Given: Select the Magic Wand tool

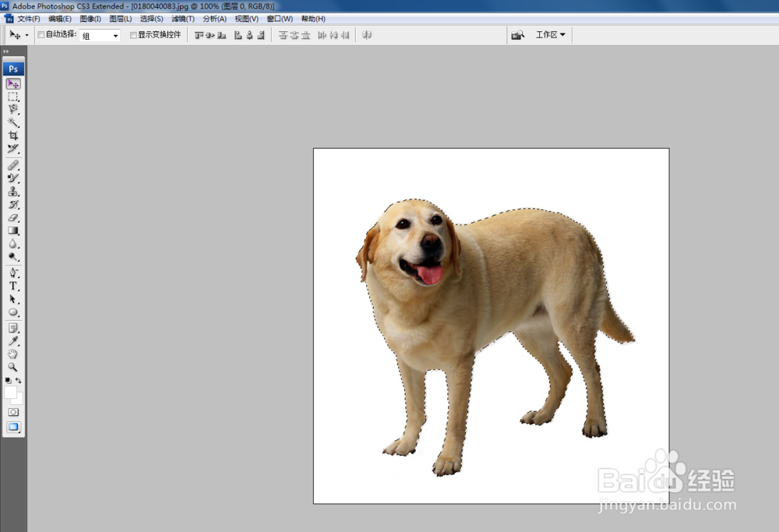Looking at the screenshot, I should click(x=13, y=122).
